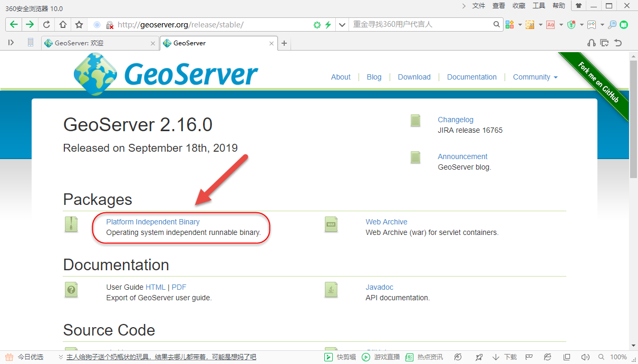
Task: Open the Blog navigation link
Action: 374,77
